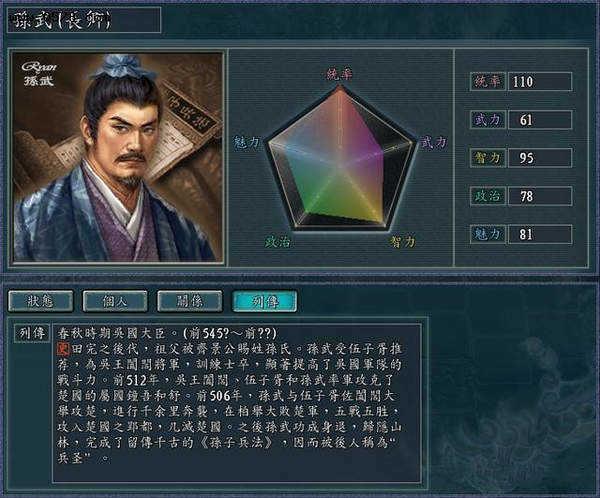Click the 政治 label below the pentagon chart
This screenshot has height=498, width=600.
(x=277, y=242)
